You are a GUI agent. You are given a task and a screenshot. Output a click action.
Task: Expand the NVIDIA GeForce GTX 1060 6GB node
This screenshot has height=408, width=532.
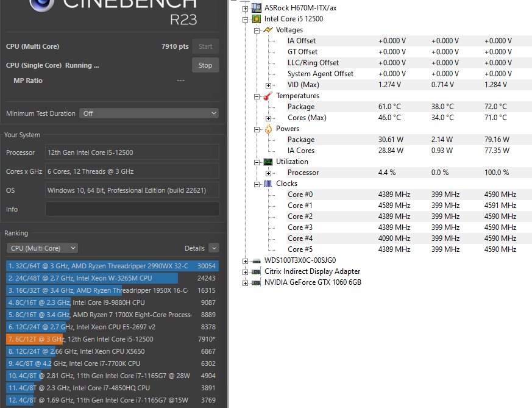246,283
